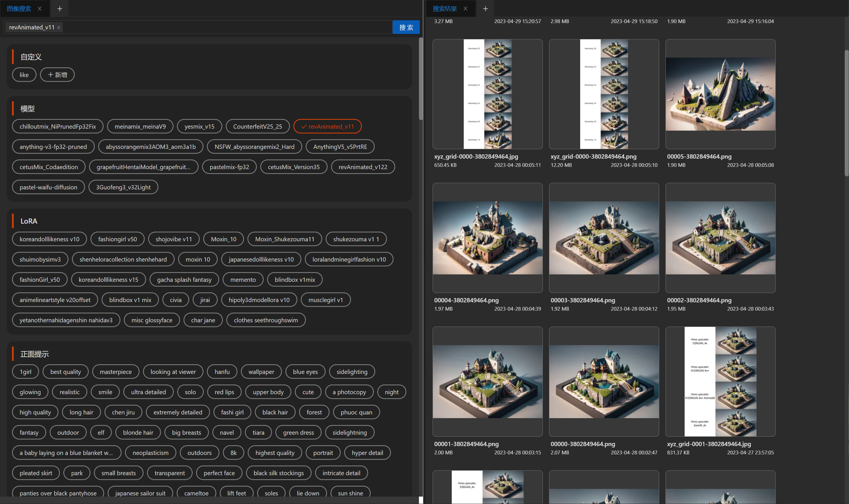Select hipoly3dmodellora v10 LoRA tag
Image resolution: width=849 pixels, height=504 pixels.
[x=259, y=300]
